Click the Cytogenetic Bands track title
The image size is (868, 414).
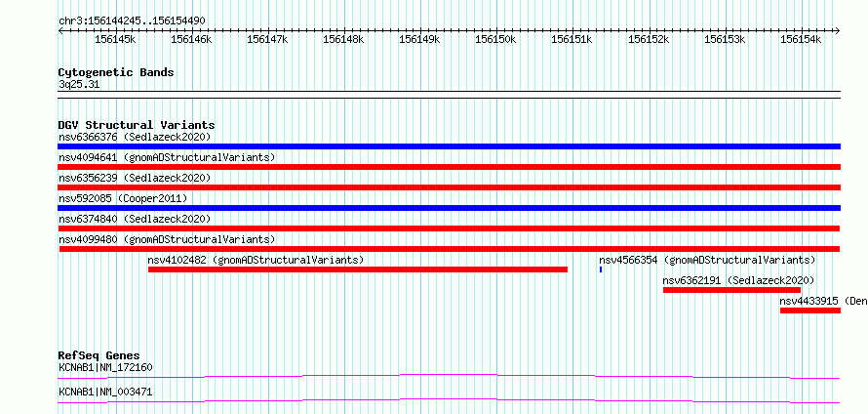pos(116,72)
